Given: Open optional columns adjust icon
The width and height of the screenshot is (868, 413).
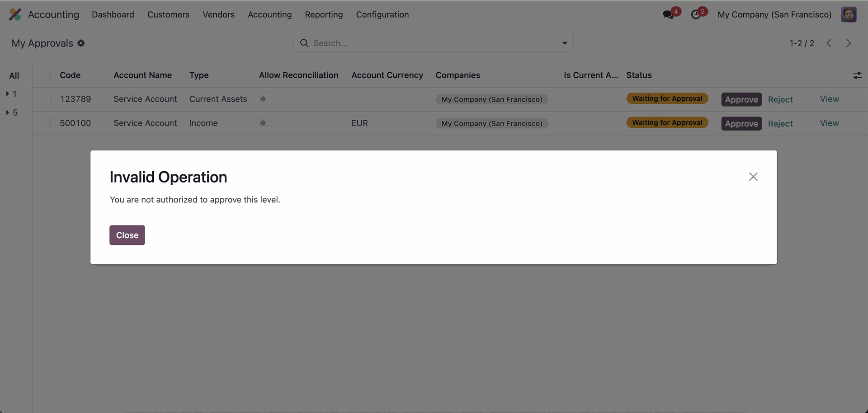Looking at the screenshot, I should click(857, 75).
